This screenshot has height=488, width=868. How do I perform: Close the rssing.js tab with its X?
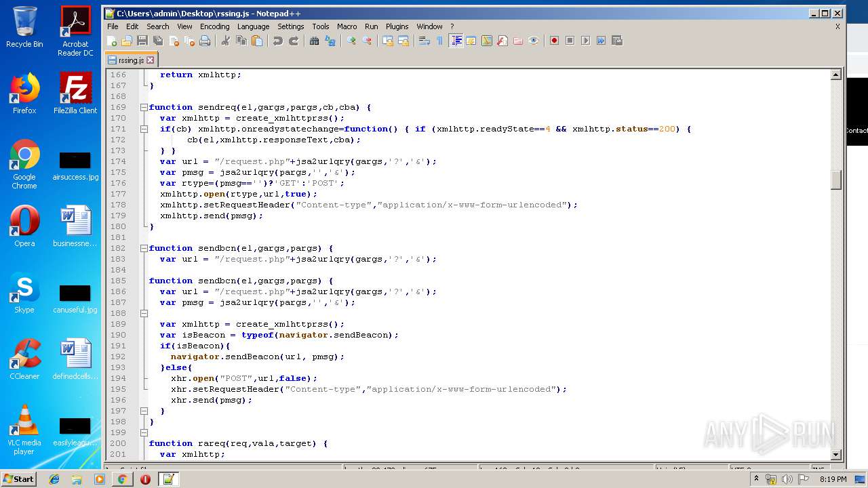click(x=151, y=60)
